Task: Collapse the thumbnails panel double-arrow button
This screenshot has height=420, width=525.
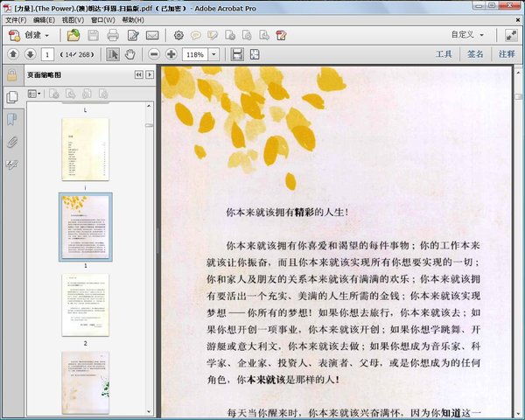Action: click(138, 74)
